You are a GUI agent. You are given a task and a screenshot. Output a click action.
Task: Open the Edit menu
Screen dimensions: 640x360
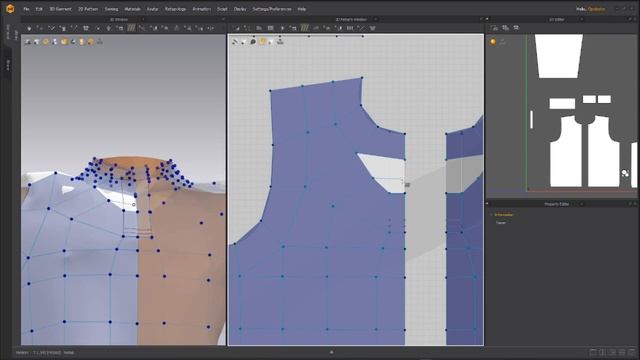(x=39, y=9)
